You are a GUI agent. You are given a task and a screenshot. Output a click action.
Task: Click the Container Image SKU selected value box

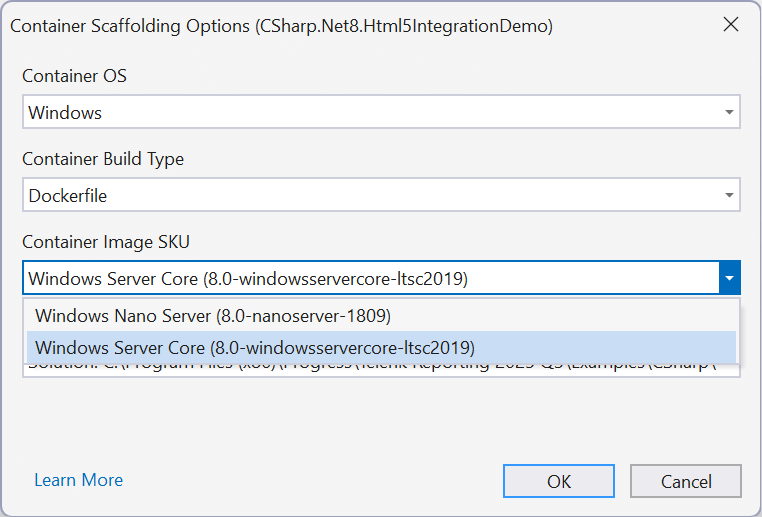[370, 279]
